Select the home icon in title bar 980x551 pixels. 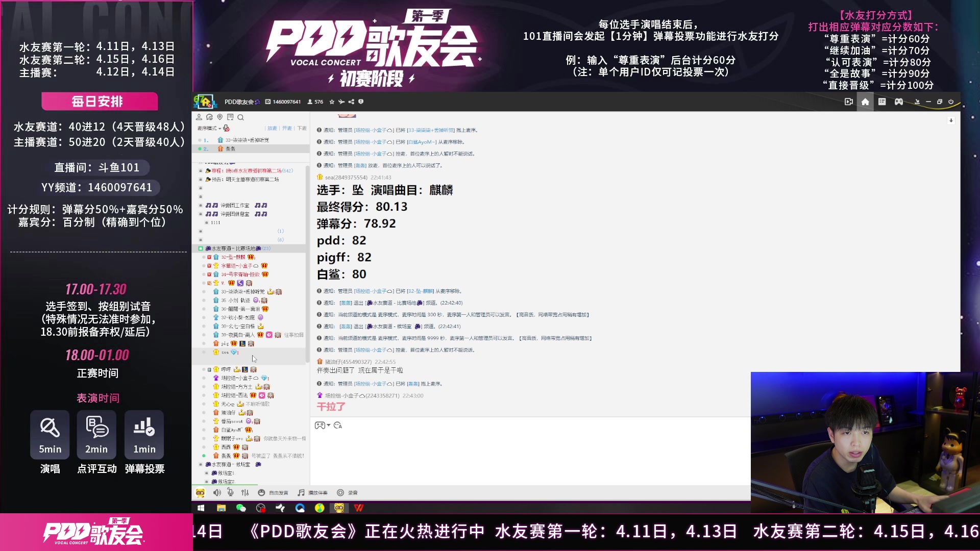[x=865, y=102]
